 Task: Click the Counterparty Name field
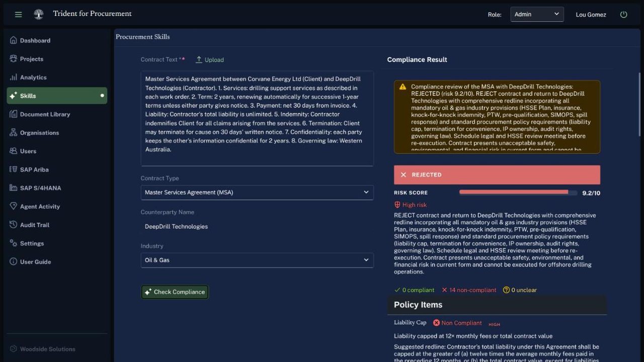coord(257,226)
